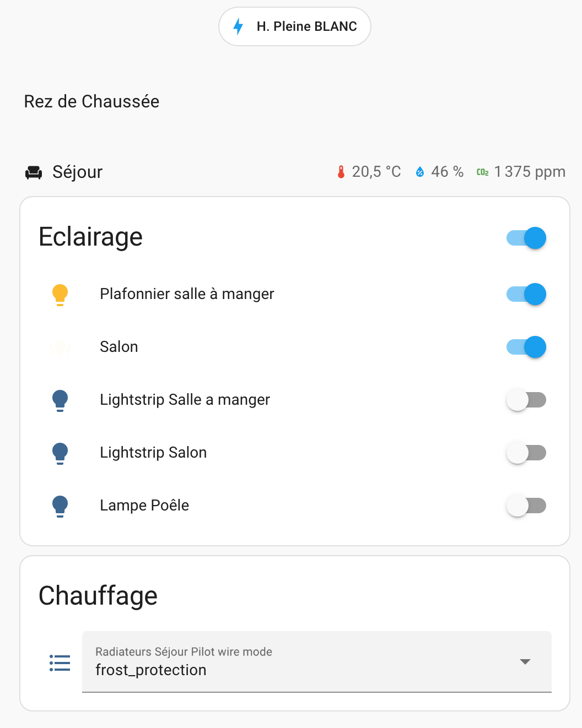This screenshot has height=728, width=582.
Task: Click the yellow Plafonnier bulb icon
Action: [x=60, y=294]
